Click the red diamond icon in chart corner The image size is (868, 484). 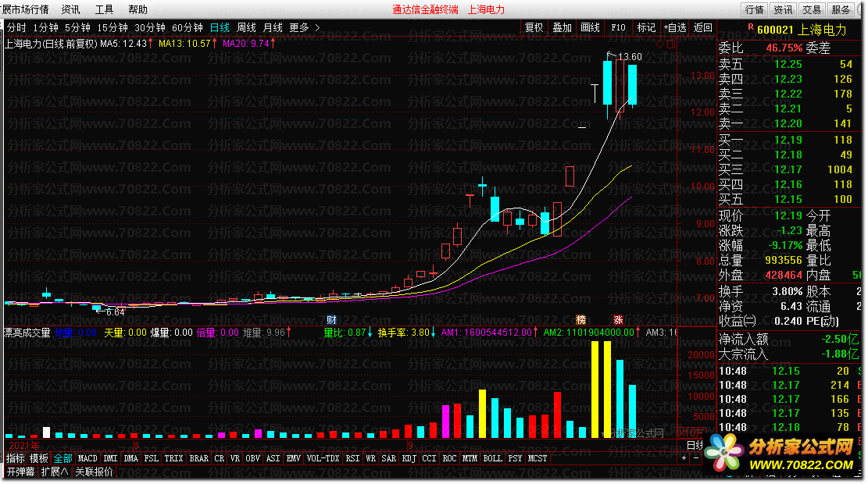click(x=660, y=44)
